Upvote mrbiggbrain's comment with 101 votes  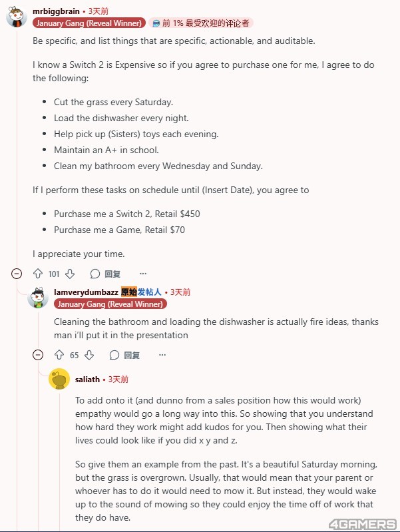tap(38, 274)
